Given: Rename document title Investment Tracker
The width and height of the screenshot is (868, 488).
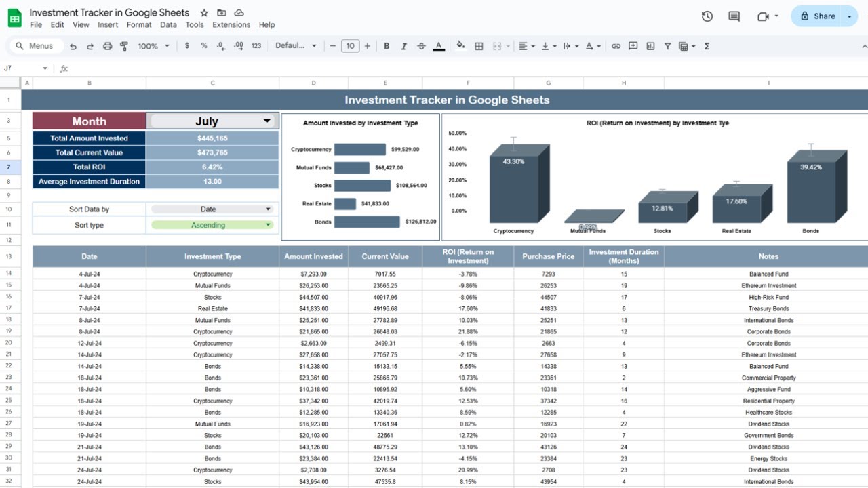Looking at the screenshot, I should [x=110, y=13].
